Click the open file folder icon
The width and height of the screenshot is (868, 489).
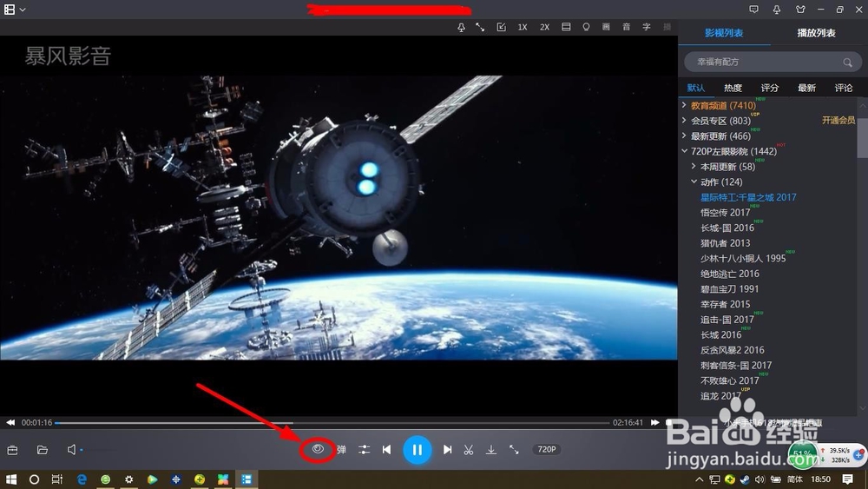pos(42,450)
